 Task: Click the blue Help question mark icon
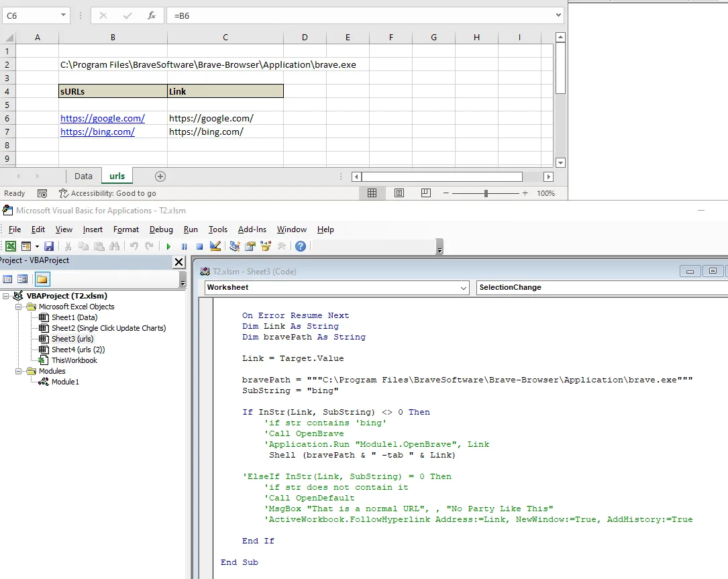301,246
